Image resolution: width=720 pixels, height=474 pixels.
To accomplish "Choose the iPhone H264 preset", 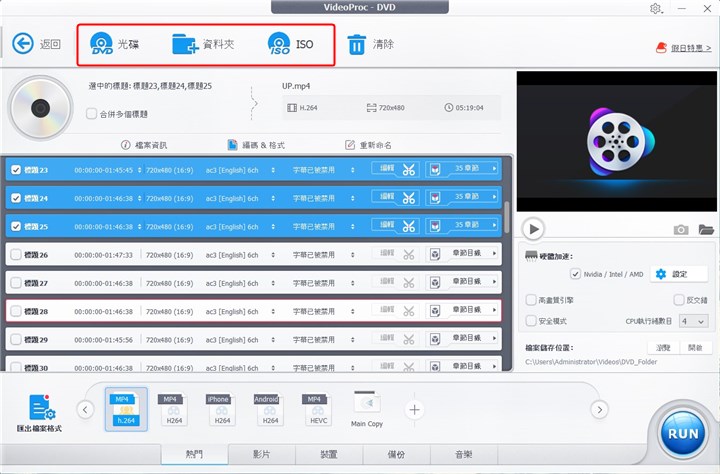I will [x=222, y=409].
